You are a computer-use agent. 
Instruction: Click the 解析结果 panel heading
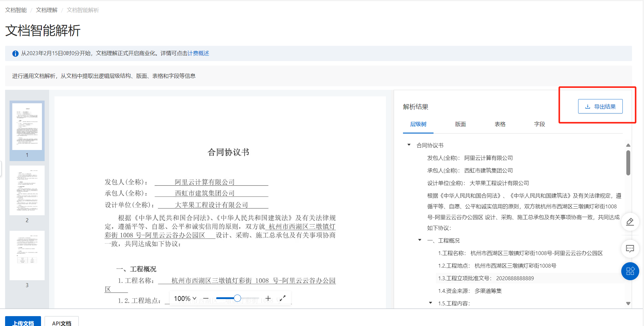416,107
